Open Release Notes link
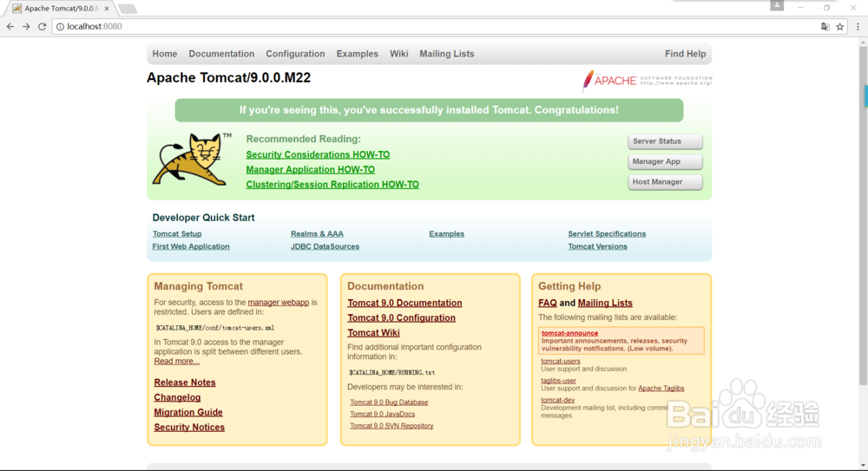Image resolution: width=868 pixels, height=471 pixels. tap(185, 383)
